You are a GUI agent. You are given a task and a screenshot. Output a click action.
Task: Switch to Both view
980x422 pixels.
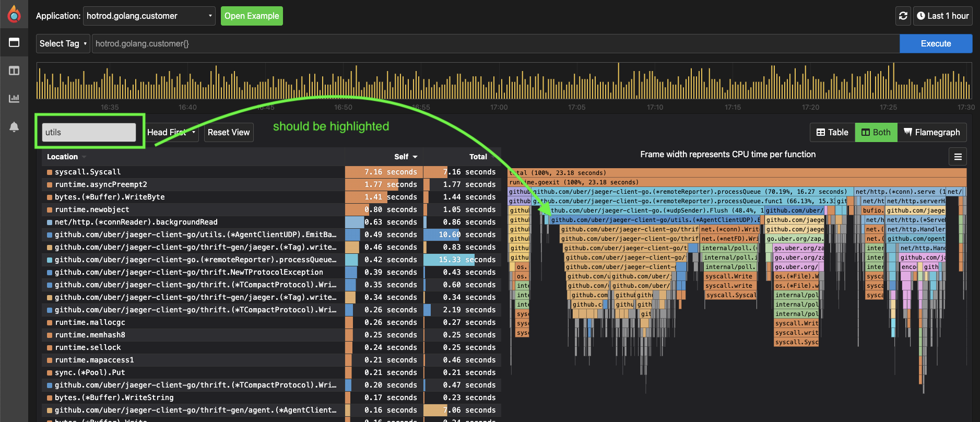(x=876, y=132)
